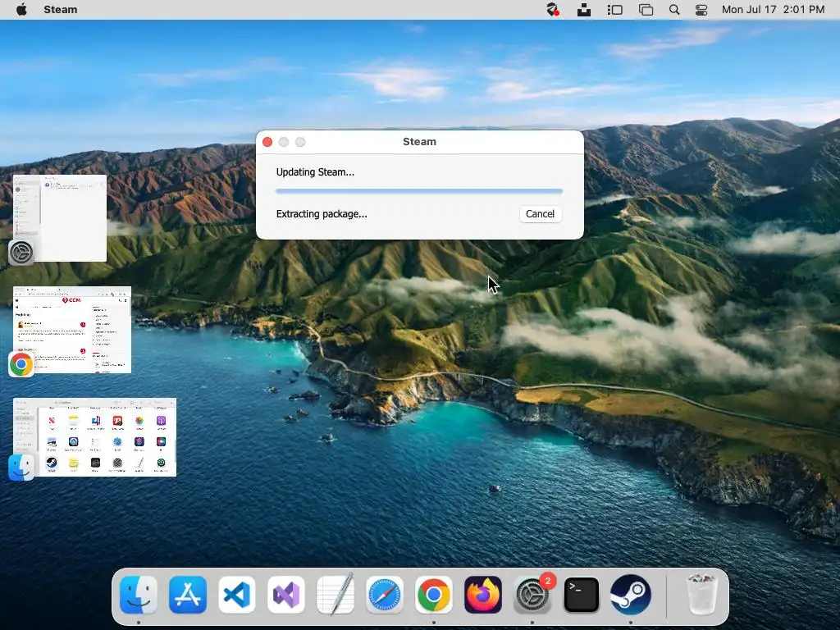The image size is (840, 630).
Task: Open the Steam menu in menu bar
Action: (x=61, y=10)
